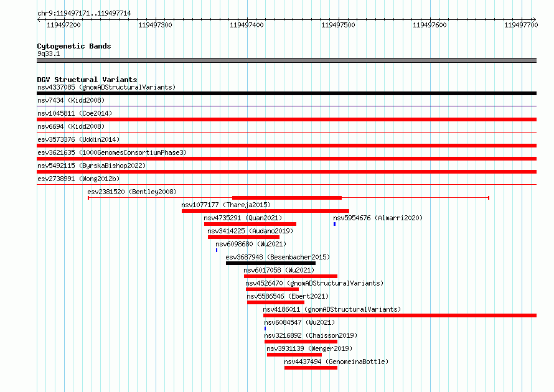The image size is (554, 392).
Task: Click the blue nsv6084547 marker
Action: coord(265,329)
